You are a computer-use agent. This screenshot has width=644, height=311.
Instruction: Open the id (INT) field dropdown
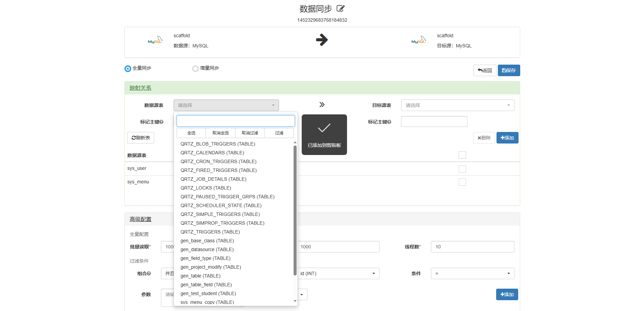[338, 273]
